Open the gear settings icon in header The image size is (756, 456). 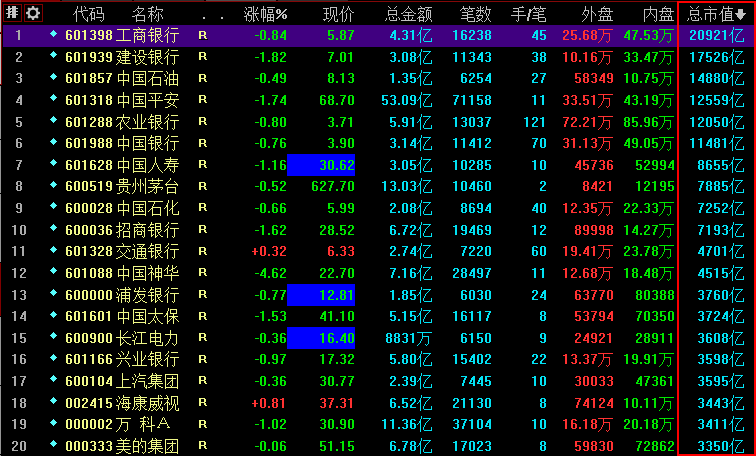33,13
